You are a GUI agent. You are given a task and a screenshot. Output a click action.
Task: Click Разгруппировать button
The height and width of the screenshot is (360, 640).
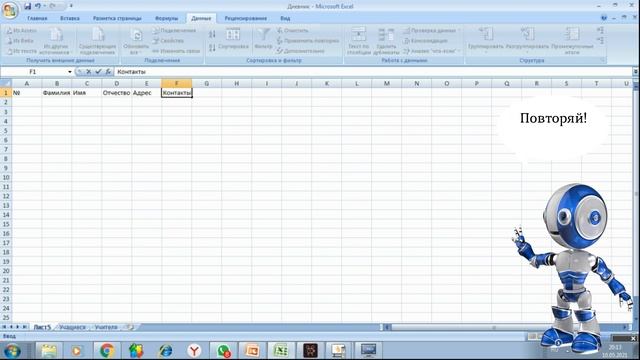tap(527, 41)
